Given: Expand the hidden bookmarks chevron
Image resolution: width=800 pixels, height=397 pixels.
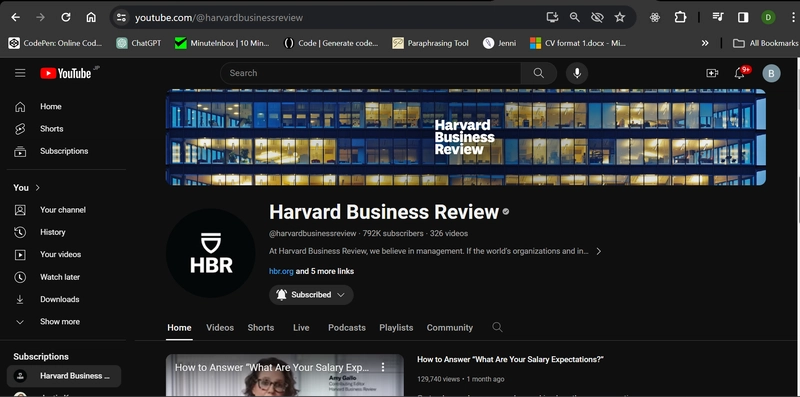Looking at the screenshot, I should [705, 43].
